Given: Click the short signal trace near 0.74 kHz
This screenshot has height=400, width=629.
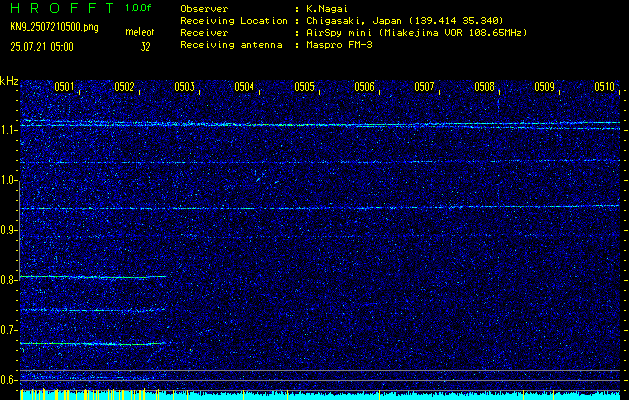Looking at the screenshot, I should tap(93, 310).
